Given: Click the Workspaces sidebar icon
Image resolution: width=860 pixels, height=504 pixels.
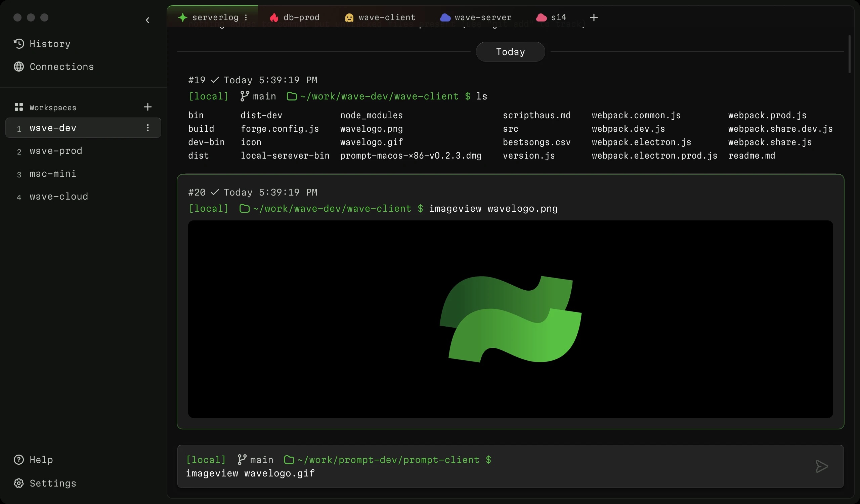Looking at the screenshot, I should (18, 107).
